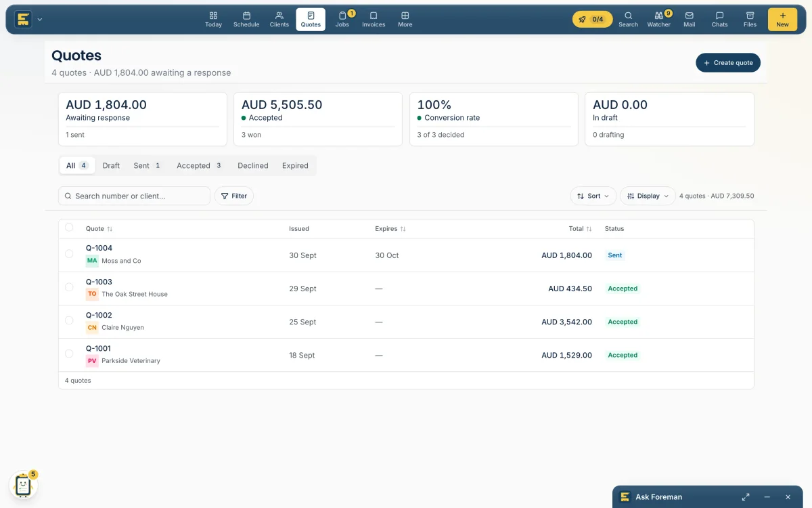Switch to the Accepted tab
Viewport: 812px width, 508px height.
point(200,165)
